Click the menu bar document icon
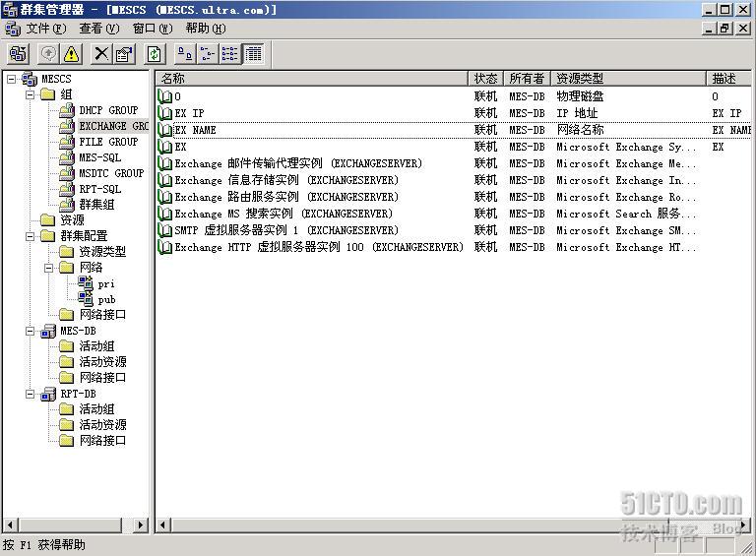756x556 pixels. [x=13, y=29]
